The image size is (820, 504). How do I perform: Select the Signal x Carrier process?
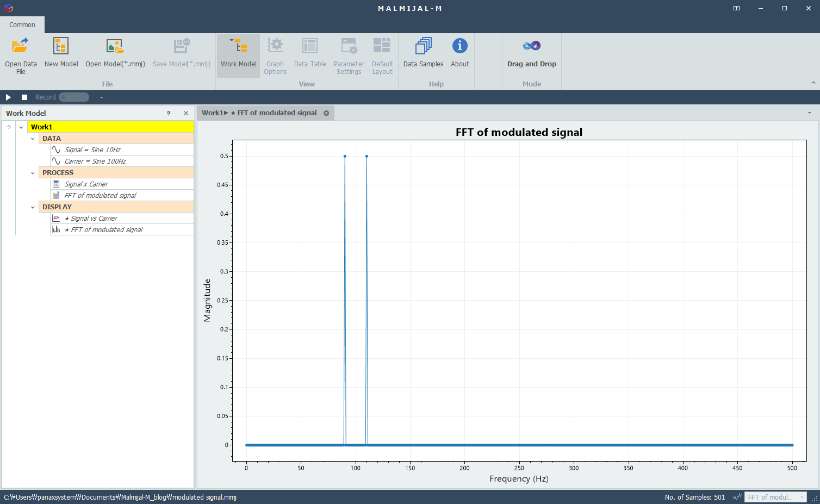point(122,184)
